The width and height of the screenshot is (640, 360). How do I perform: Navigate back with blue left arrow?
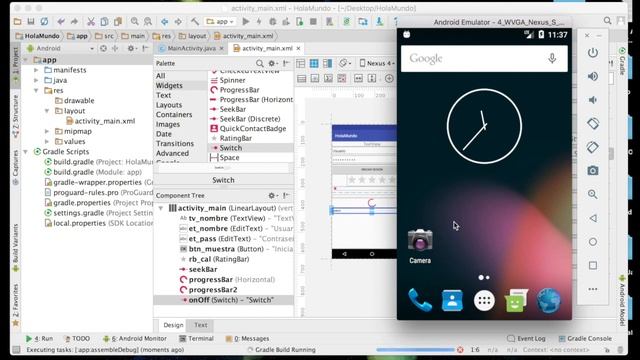tap(164, 22)
